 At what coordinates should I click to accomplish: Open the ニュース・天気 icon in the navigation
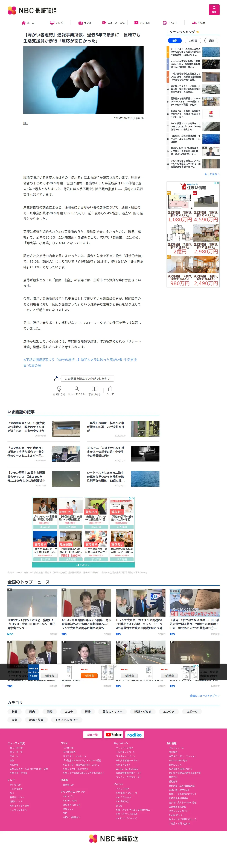coord(104,23)
